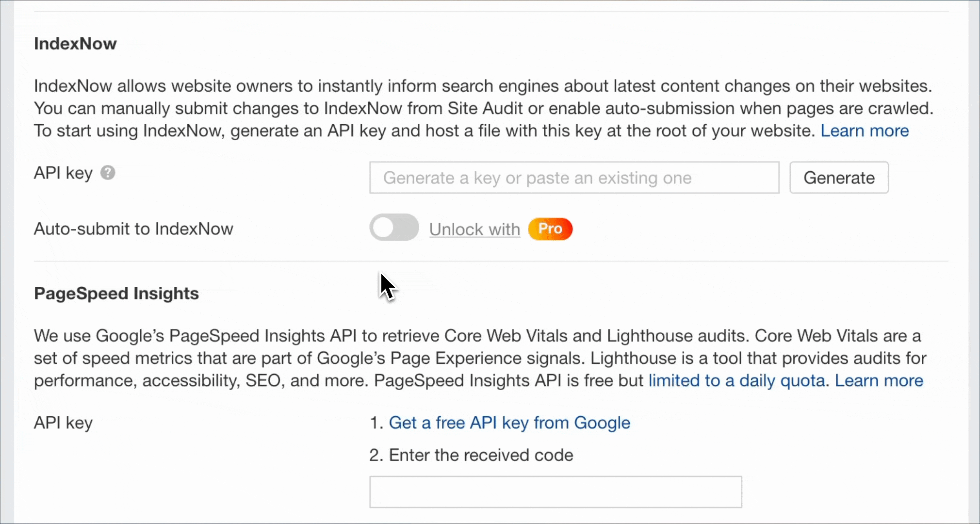The width and height of the screenshot is (980, 524).
Task: Click the Get a free API key from Google link icon
Action: point(509,423)
